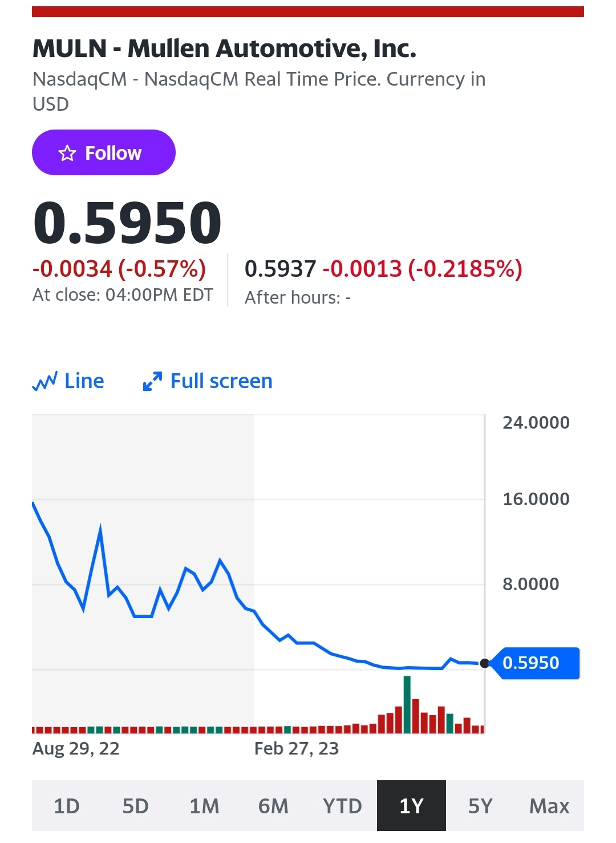Show the 5Y price history
Viewport: 616px width, 843px height.
pyautogui.click(x=480, y=806)
